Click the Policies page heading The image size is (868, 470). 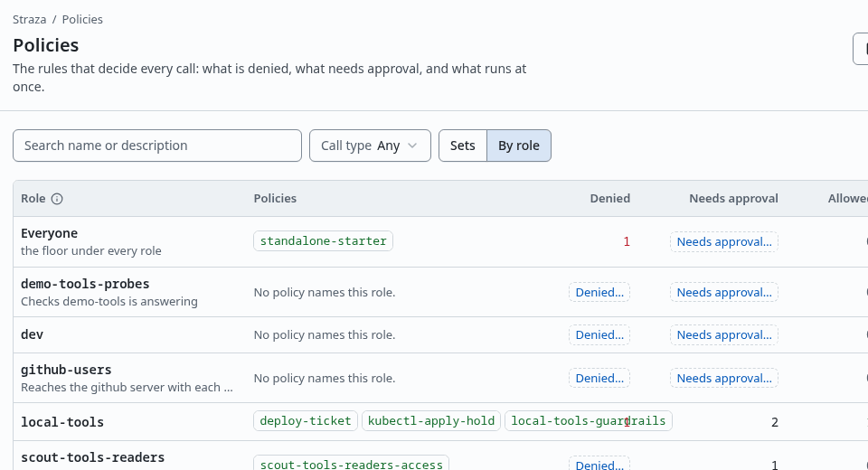(46, 45)
